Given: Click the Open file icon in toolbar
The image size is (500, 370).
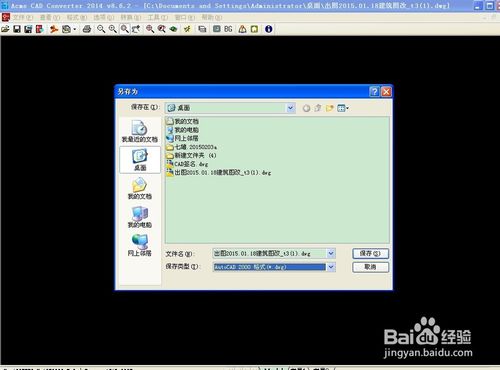Looking at the screenshot, I should (5, 29).
